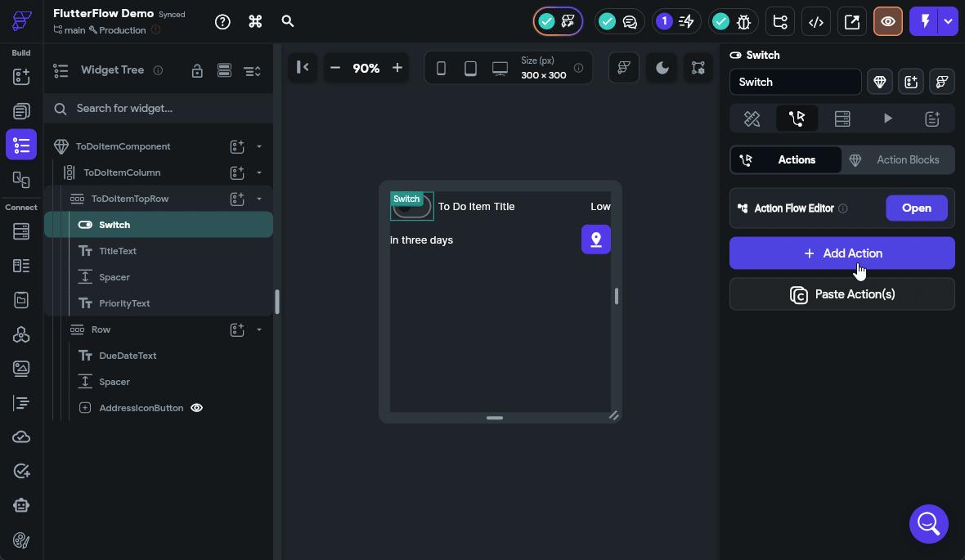Screen dimensions: 965x560
Task: Switch to the Animations play tab
Action: [x=887, y=119]
